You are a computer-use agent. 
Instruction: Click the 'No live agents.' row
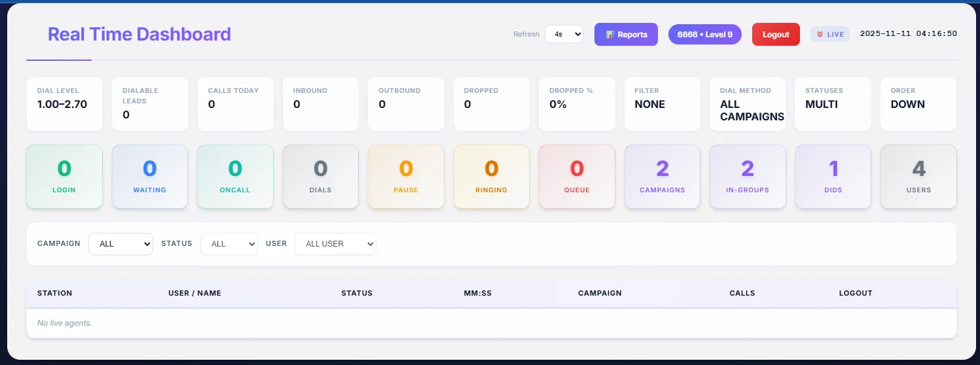[x=491, y=323]
